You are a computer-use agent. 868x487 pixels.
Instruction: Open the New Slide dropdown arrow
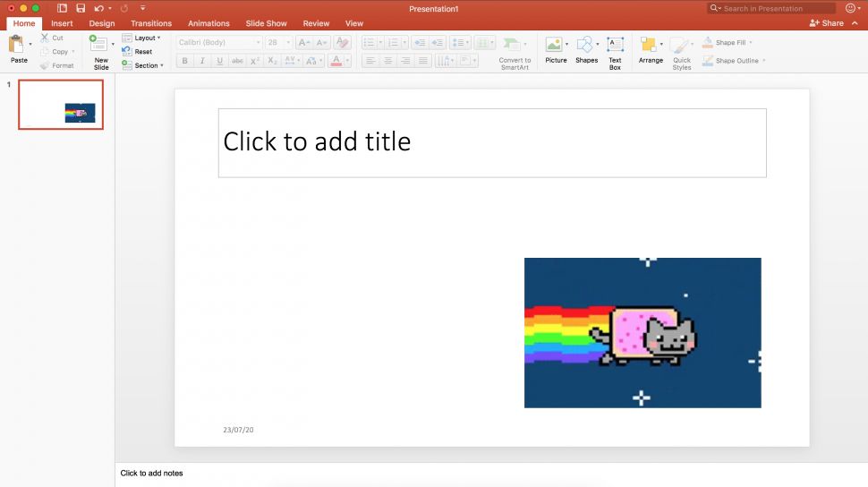click(x=113, y=44)
